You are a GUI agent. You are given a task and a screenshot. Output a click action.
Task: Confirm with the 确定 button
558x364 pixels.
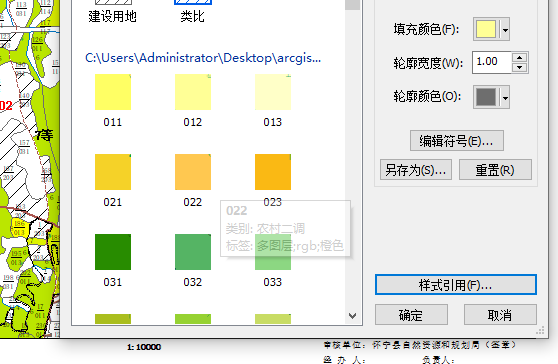click(411, 315)
